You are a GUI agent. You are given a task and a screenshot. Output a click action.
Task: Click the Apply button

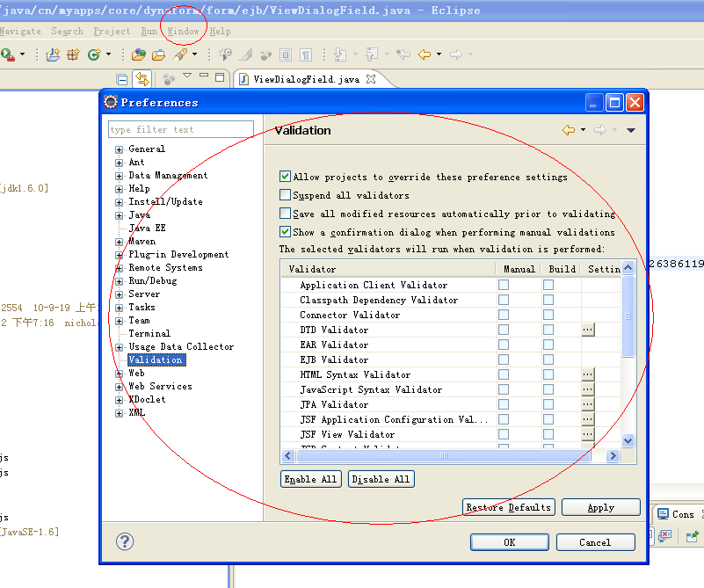[601, 507]
